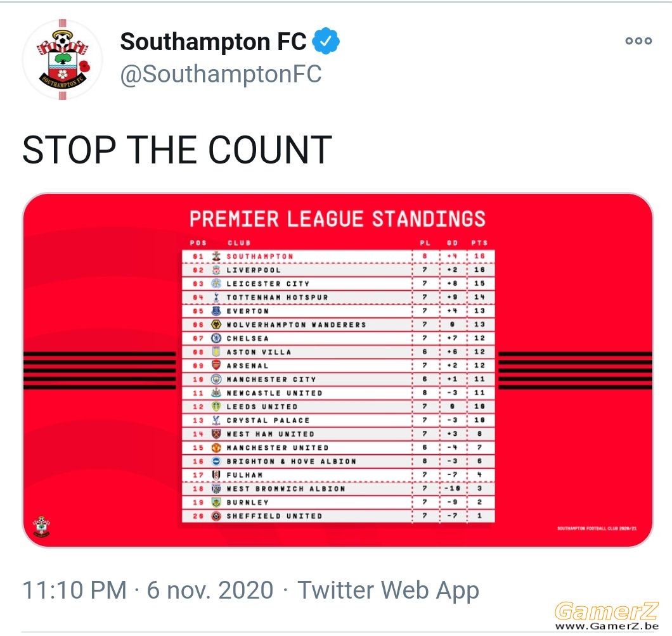Image resolution: width=672 pixels, height=636 pixels.
Task: Open the three-dot more options menu
Action: (638, 41)
